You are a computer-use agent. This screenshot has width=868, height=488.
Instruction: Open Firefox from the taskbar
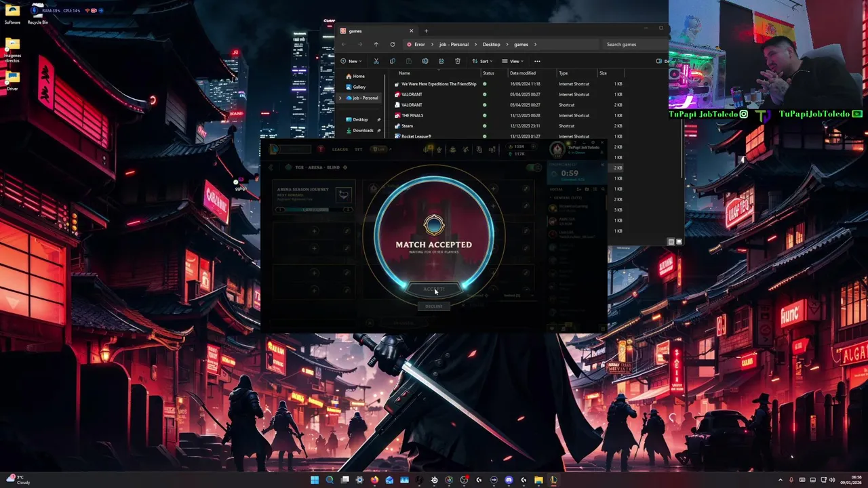[374, 480]
